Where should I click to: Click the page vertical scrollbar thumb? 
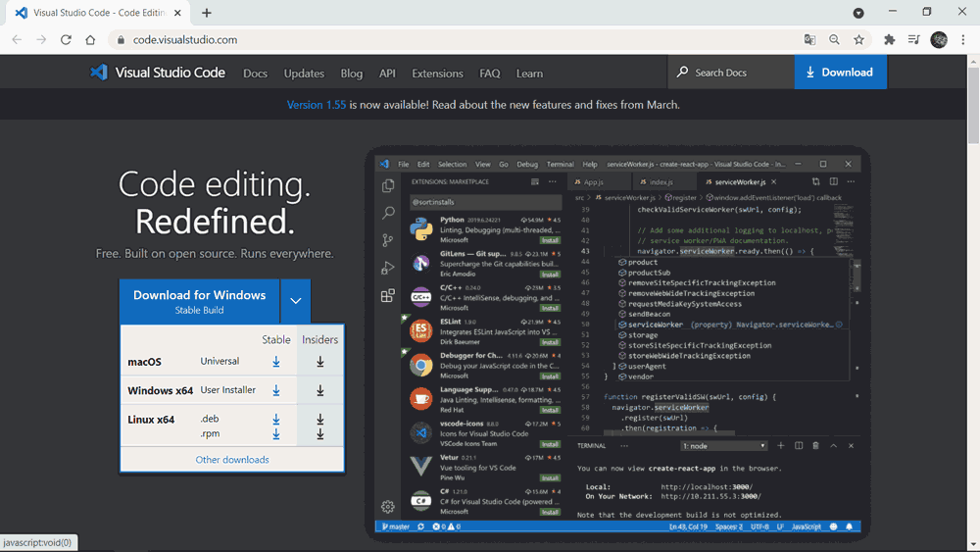pos(974,106)
